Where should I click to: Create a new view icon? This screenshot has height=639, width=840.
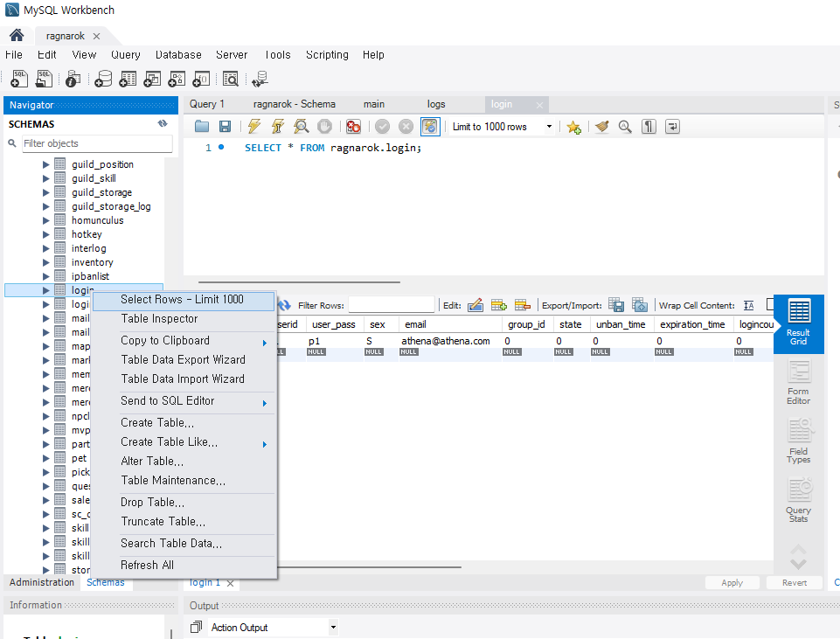coord(152,79)
